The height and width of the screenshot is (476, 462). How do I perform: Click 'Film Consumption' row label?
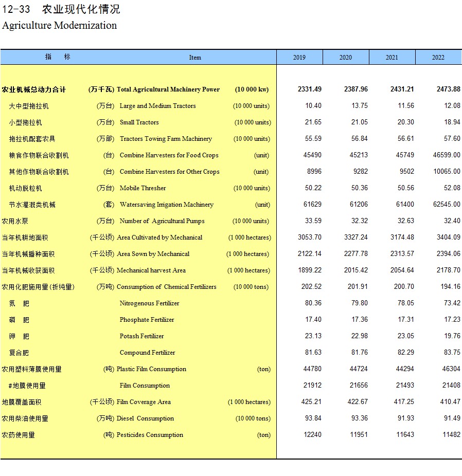tap(145, 386)
